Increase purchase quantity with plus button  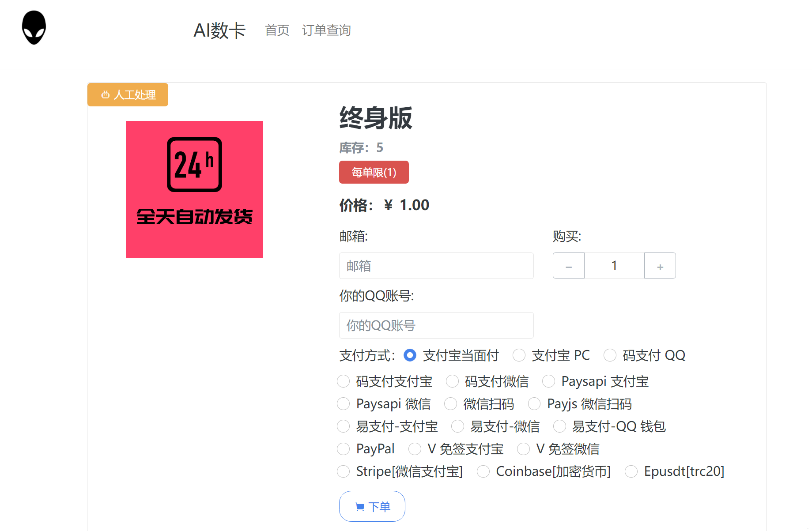coord(660,266)
